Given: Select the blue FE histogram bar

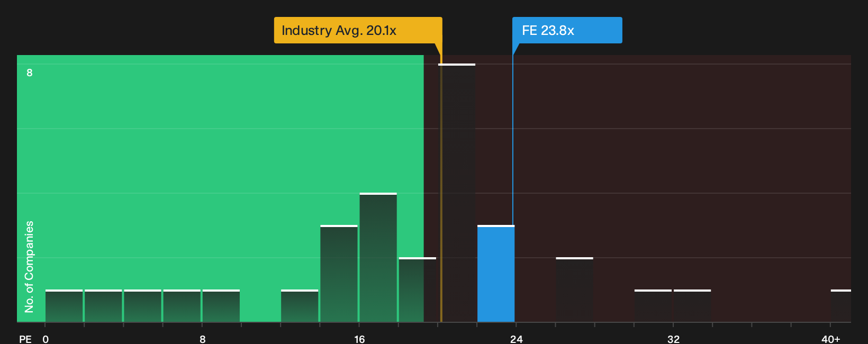Looking at the screenshot, I should 496,274.
